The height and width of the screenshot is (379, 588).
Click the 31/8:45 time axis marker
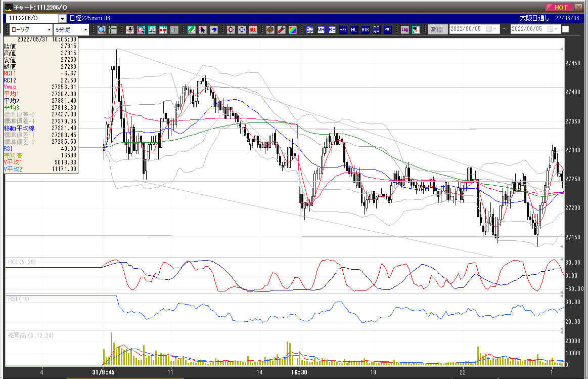click(104, 372)
